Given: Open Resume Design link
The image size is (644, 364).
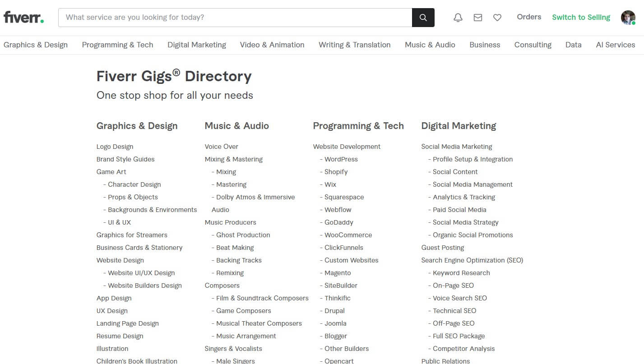Looking at the screenshot, I should point(120,336).
